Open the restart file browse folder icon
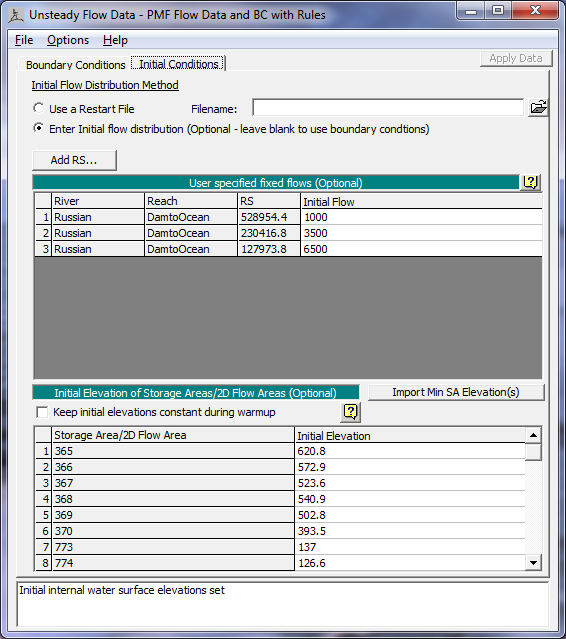This screenshot has height=639, width=566. coord(538,108)
